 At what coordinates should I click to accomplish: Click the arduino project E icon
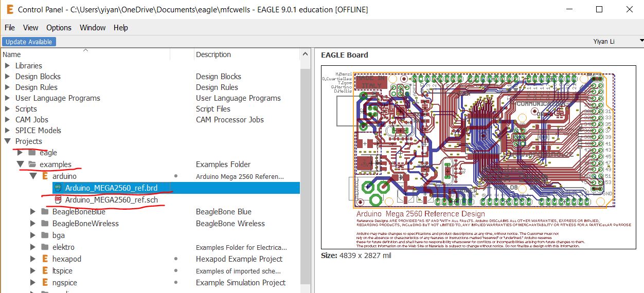45,176
